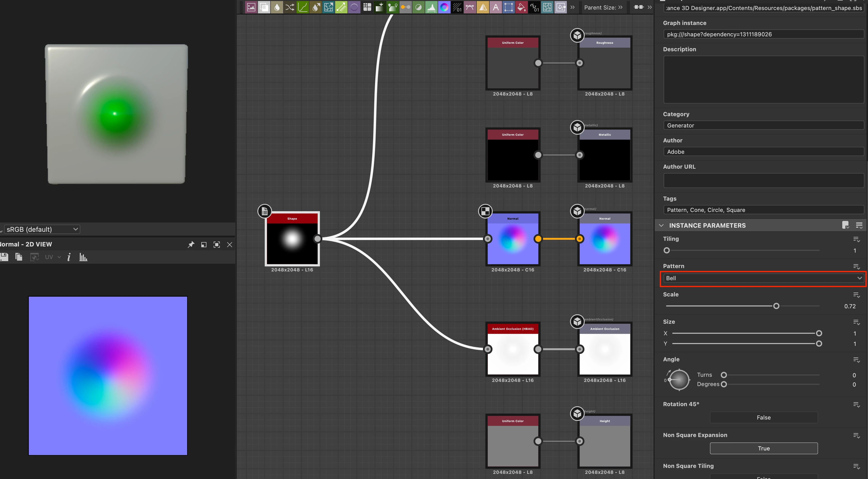Click the Scale slider handle
868x479 pixels.
click(x=776, y=306)
